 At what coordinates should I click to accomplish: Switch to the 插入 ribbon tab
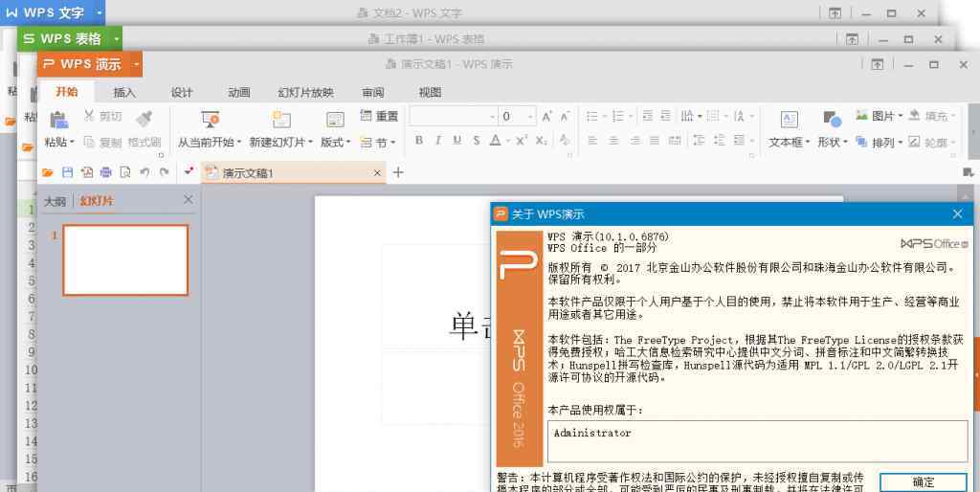point(124,93)
